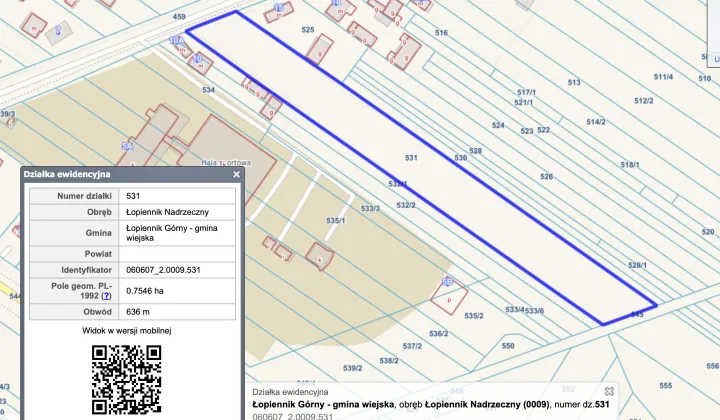Click parcel label 536/2 on the map
Image resolution: width=720 pixels, height=420 pixels.
(x=439, y=334)
